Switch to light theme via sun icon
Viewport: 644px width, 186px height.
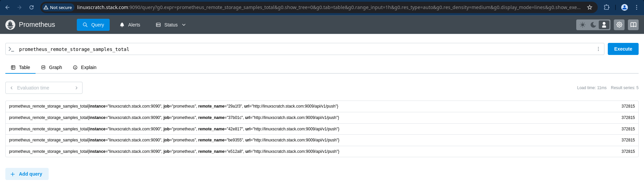tap(583, 25)
